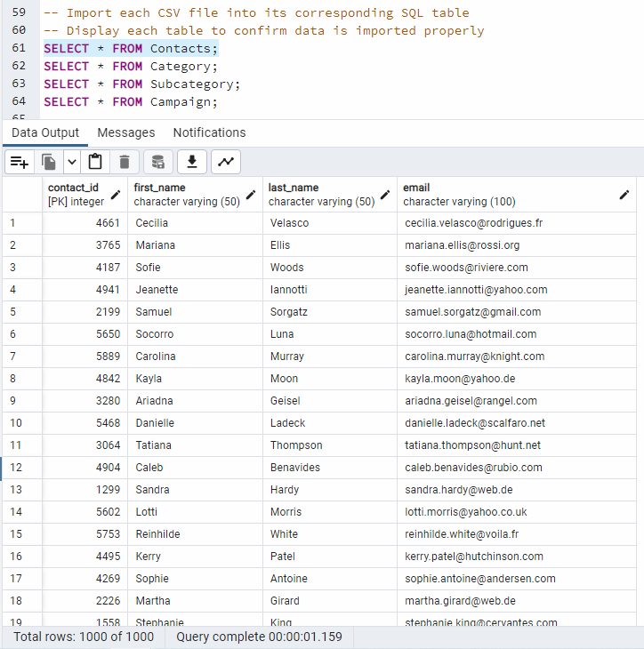Click email cell lotti.morris@yahoo.co.uk
Image resolution: width=644 pixels, height=649 pixels.
pyautogui.click(x=517, y=512)
